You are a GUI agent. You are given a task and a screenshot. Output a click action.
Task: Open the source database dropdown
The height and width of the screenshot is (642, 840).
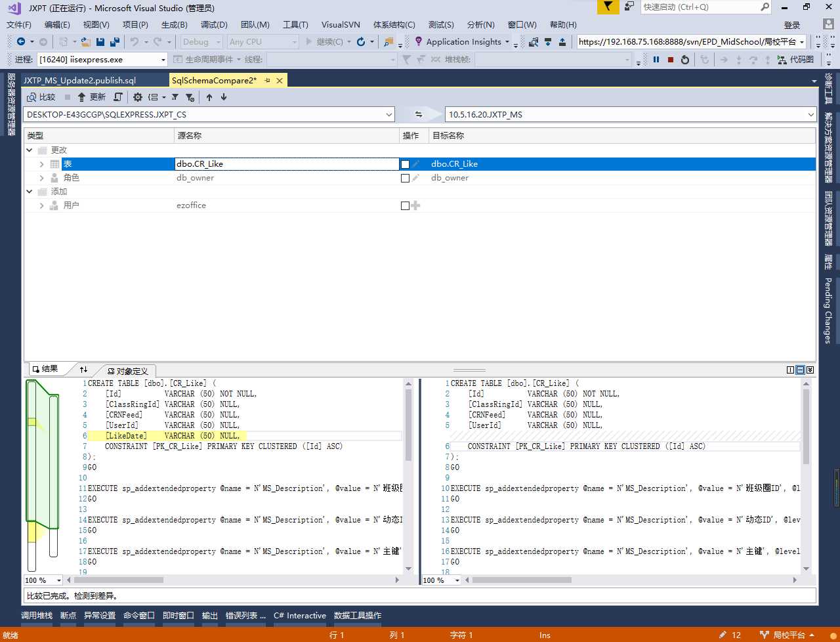point(389,114)
